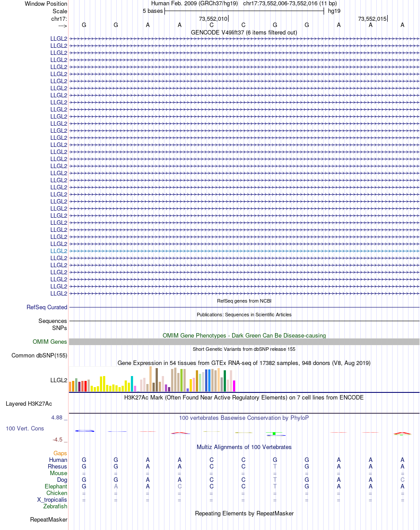This screenshot has height=530, width=420.
Task: Click the 100 vertebrates Basewise Conservation by PhyloP title
Action: point(244,418)
